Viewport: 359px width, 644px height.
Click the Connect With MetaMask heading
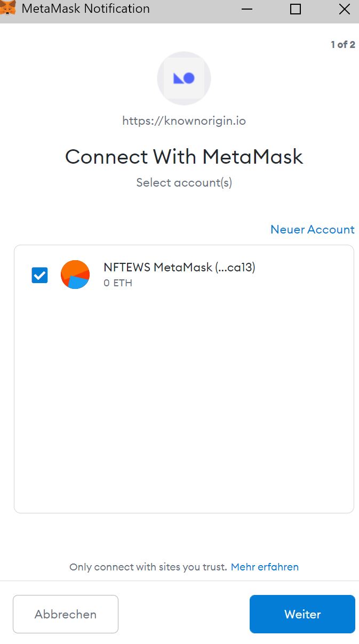[x=184, y=157]
